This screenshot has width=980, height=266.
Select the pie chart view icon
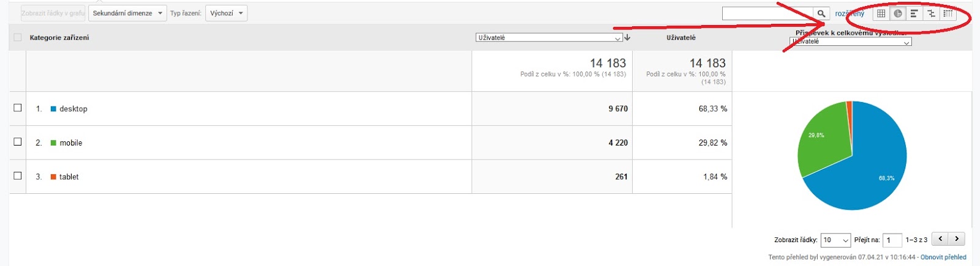[897, 13]
